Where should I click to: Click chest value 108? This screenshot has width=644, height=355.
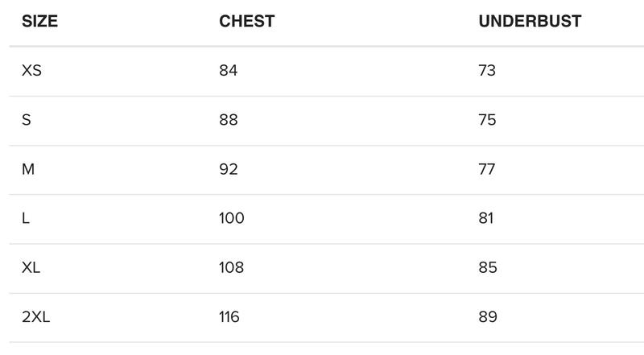231,267
